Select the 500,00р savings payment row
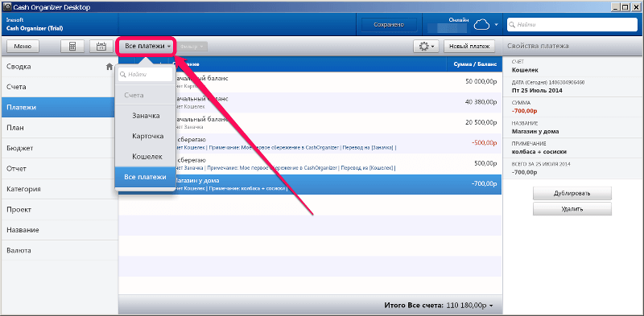 tap(310, 164)
